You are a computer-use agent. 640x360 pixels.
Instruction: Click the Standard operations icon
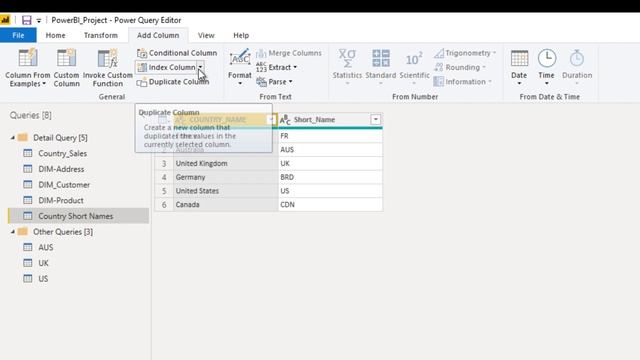380,58
